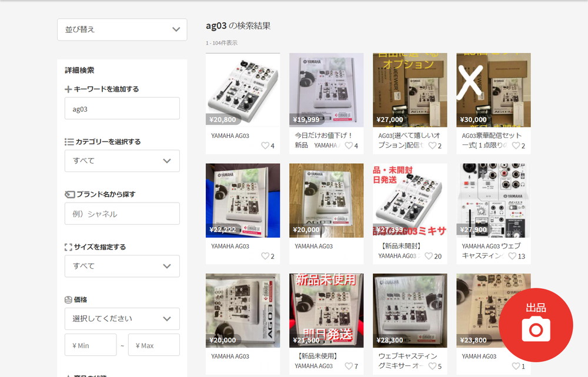Click the 【新品未開封】YAMAHA AG03 title

point(400,251)
